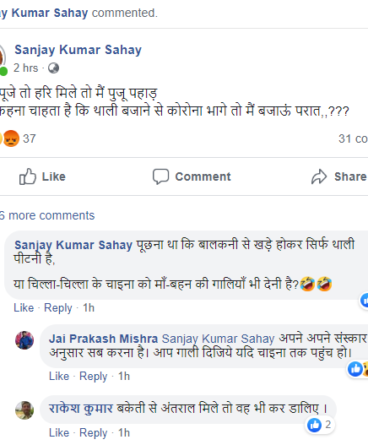Open the 37 reactions count
This screenshot has height=445, width=368.
[29, 139]
